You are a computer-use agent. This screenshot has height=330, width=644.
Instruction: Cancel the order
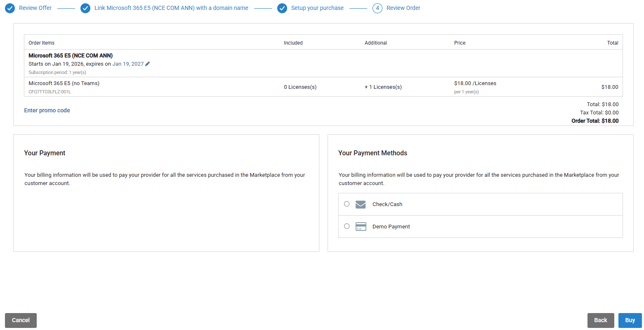(x=21, y=321)
